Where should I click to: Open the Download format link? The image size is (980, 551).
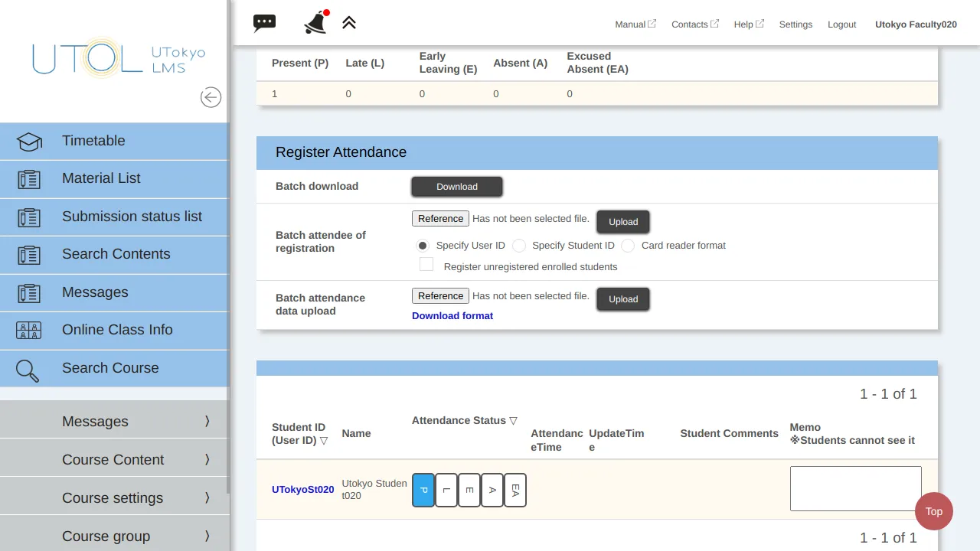[x=452, y=315]
